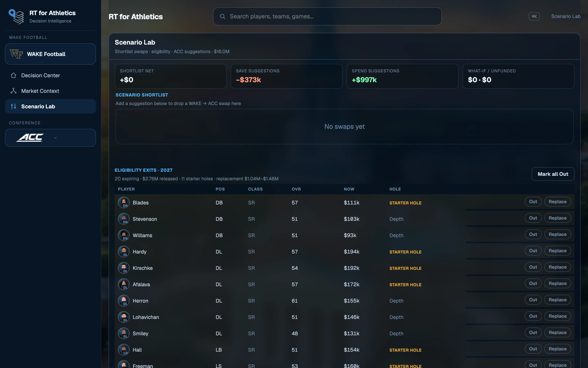This screenshot has width=588, height=368.
Task: Click Blades player avatar
Action: [x=124, y=202]
